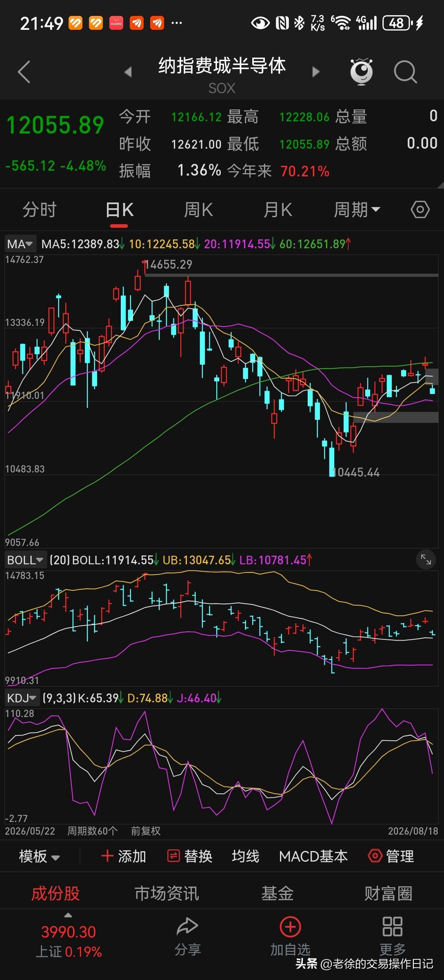The width and height of the screenshot is (444, 980).
Task: Go to previous index with left triangle
Action: 128,72
